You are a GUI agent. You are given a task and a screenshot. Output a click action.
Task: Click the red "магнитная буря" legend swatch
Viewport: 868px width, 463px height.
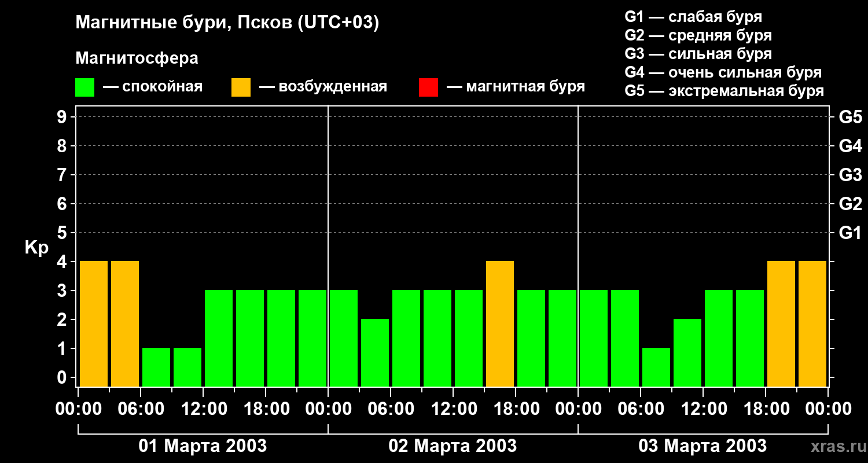pos(428,87)
